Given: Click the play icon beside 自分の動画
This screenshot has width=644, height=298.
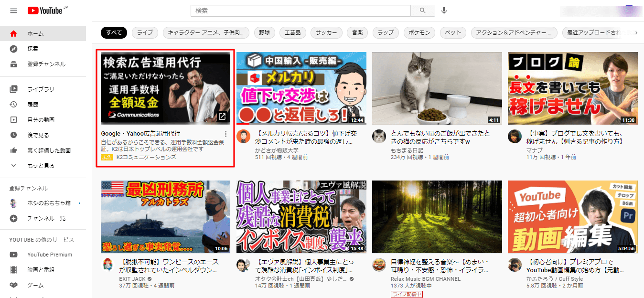Looking at the screenshot, I should (13, 120).
